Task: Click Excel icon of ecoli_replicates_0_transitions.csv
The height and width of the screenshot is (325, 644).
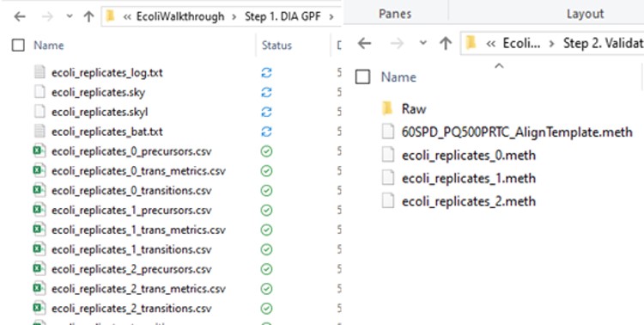Action: pyautogui.click(x=39, y=191)
